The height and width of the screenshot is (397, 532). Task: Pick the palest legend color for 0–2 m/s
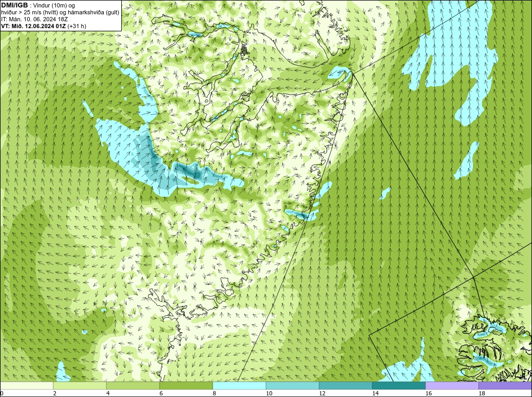(27, 386)
